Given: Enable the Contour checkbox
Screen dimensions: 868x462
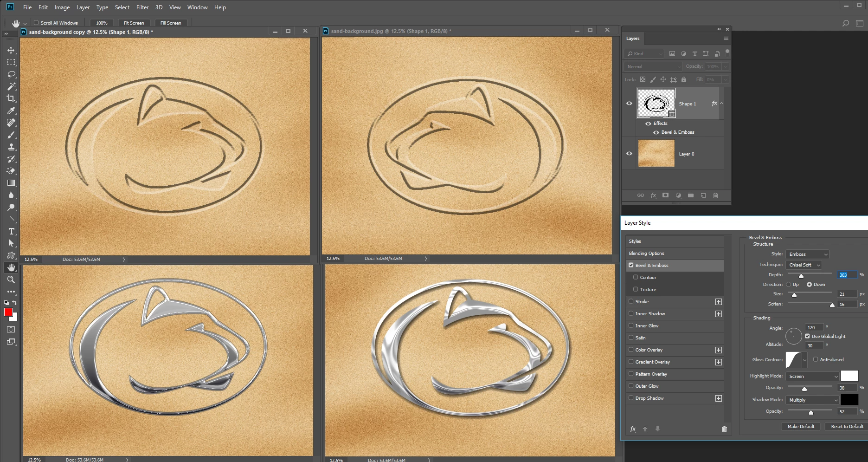Looking at the screenshot, I should pos(636,277).
